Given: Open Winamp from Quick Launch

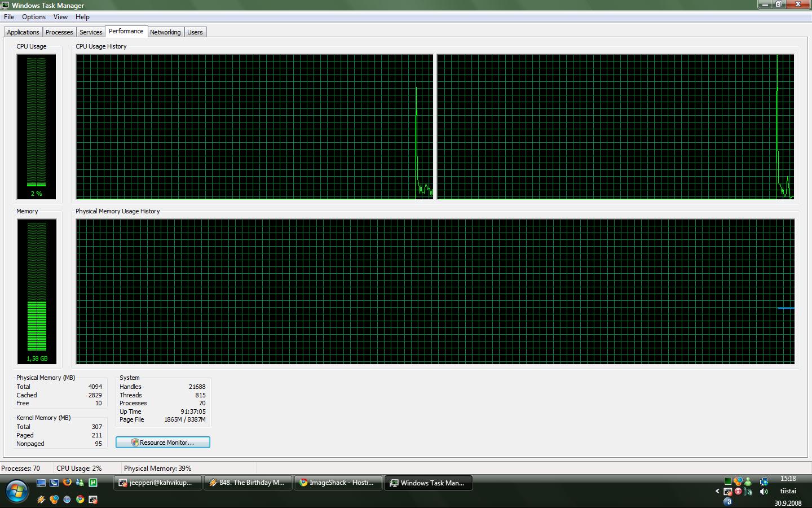Looking at the screenshot, I should (x=41, y=500).
